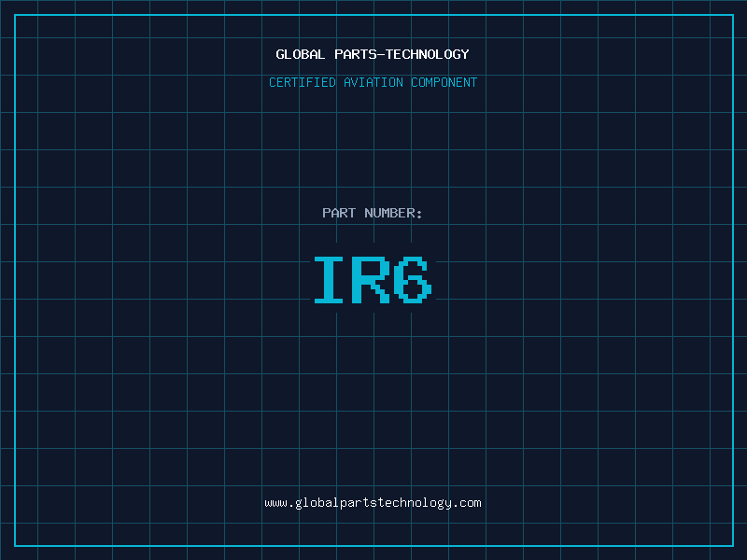Click the top-left corner of the cyan border
Image resolution: width=747 pixels, height=560 pixels.
14,14
